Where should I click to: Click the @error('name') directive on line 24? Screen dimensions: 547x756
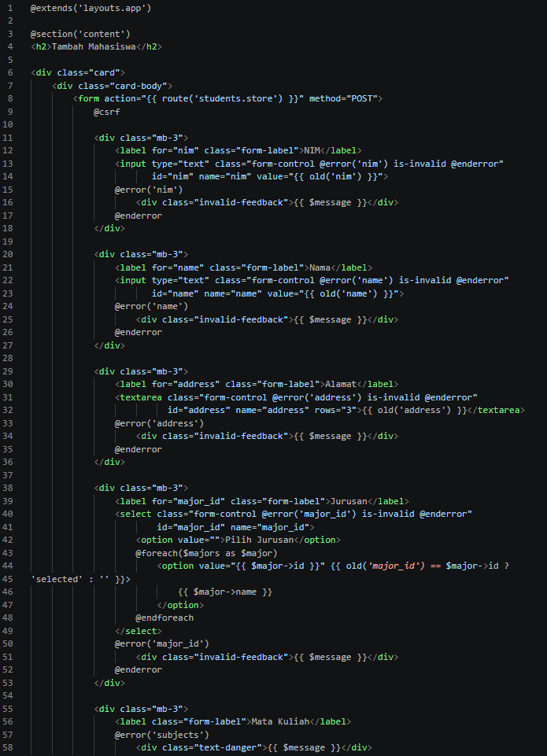(x=151, y=306)
